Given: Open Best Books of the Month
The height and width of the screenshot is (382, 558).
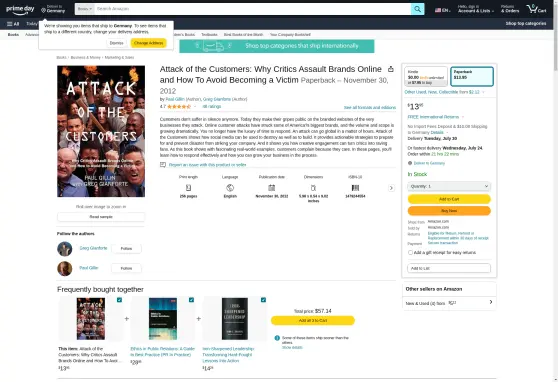Looking at the screenshot, I should (243, 35).
